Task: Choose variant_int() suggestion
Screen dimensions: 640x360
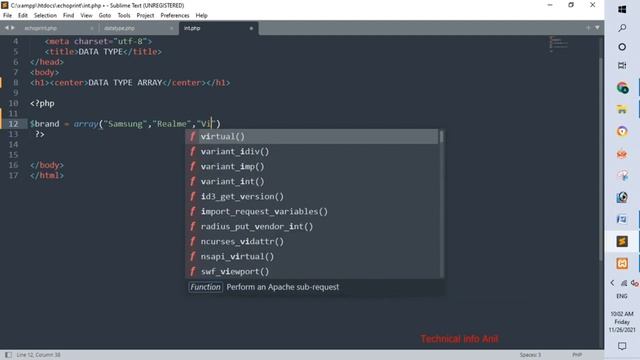Action: click(312, 181)
